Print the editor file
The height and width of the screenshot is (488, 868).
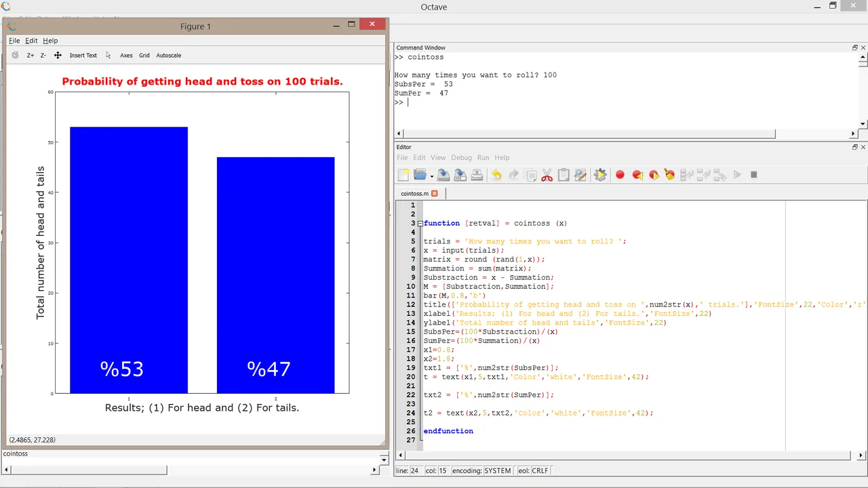pos(477,175)
